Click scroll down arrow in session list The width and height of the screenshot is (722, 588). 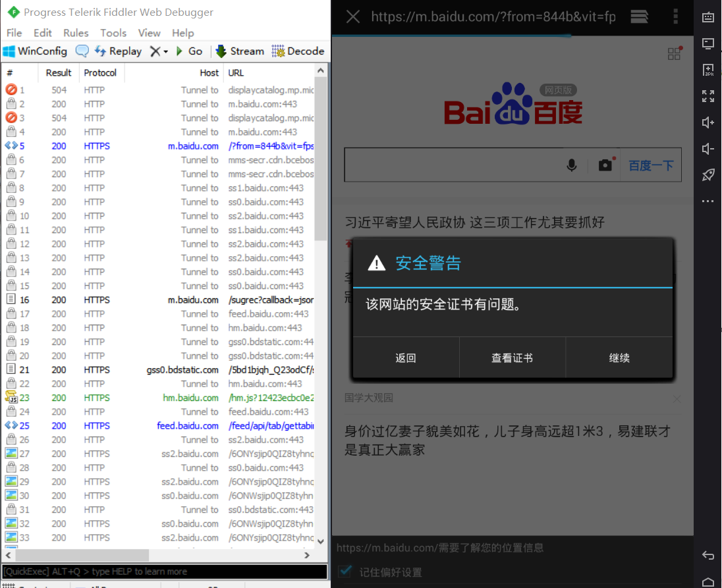coord(321,541)
